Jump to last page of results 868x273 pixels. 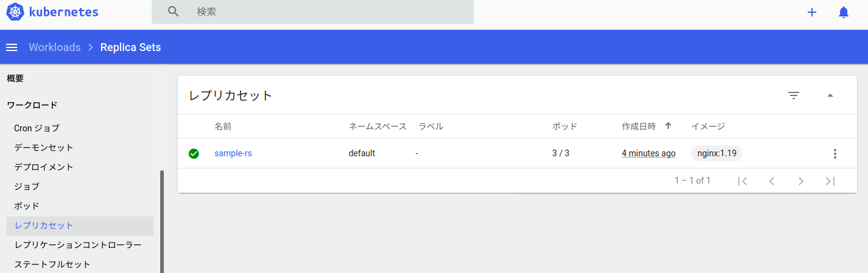830,181
